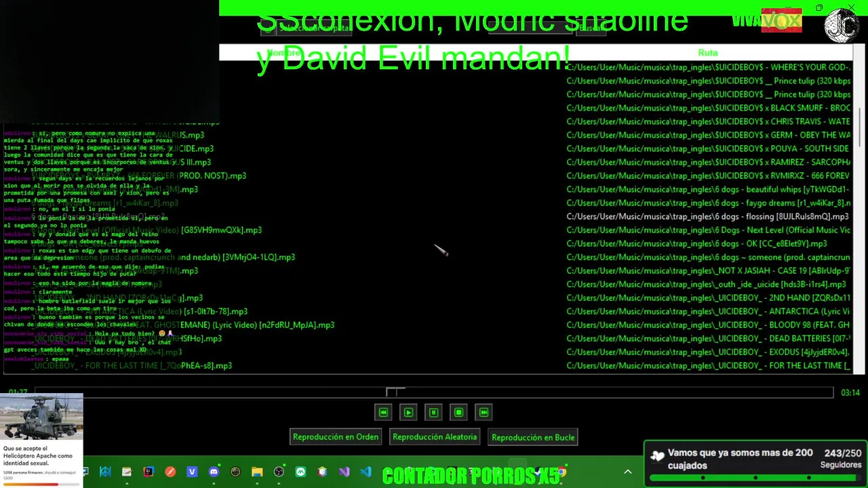Viewport: 868px width, 488px height.
Task: Select path row 6 dogs - beautiful whips
Action: tap(709, 189)
